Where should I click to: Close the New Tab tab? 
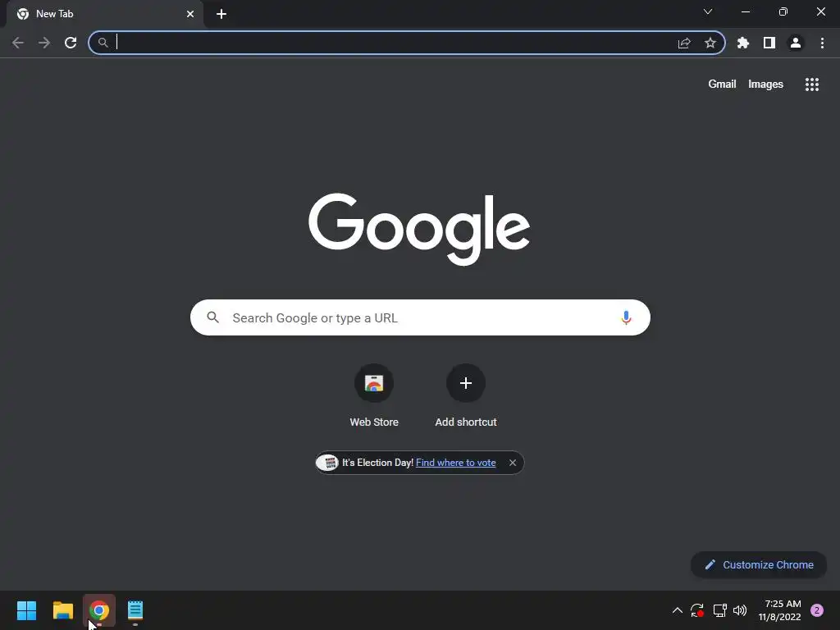point(190,14)
